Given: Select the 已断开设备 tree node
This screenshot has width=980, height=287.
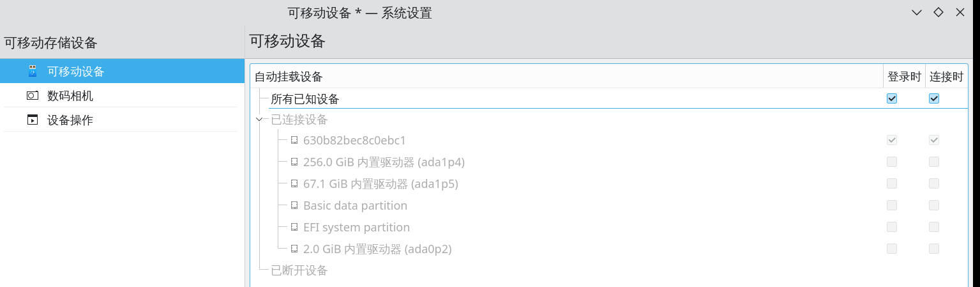Looking at the screenshot, I should pyautogui.click(x=299, y=270).
